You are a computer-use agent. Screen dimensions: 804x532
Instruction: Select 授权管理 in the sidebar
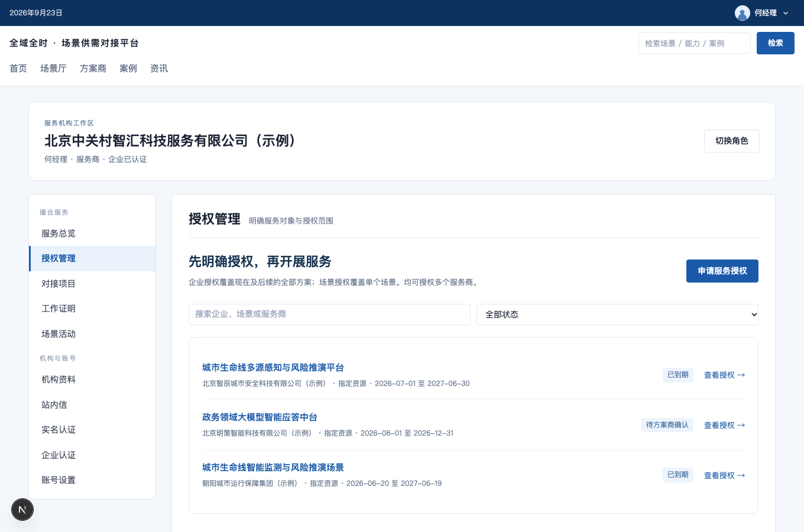(x=92, y=258)
